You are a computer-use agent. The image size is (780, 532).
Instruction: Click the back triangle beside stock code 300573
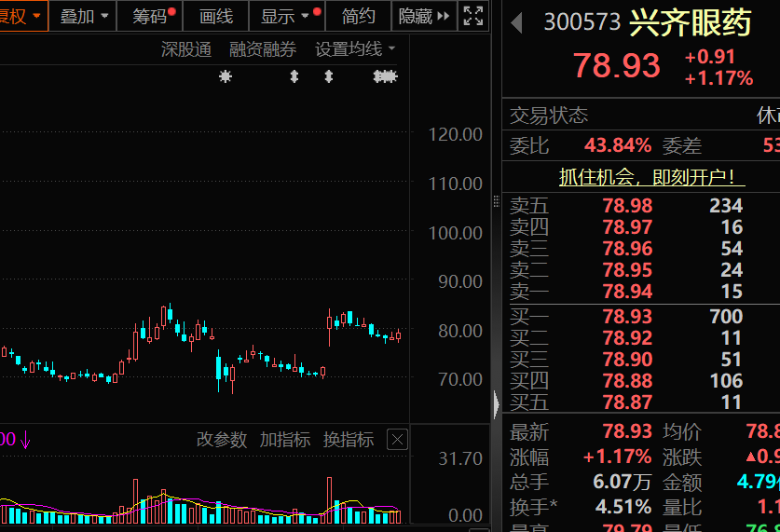(x=517, y=21)
